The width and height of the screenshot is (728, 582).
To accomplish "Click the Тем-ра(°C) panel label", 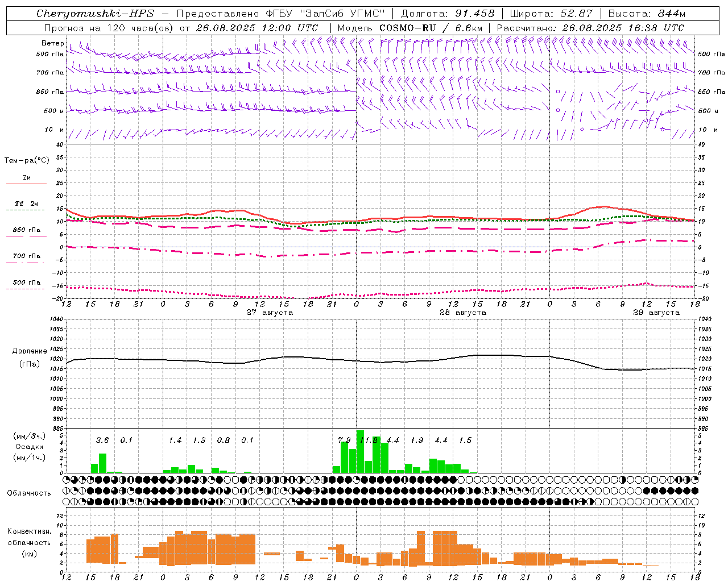I will point(27,161).
